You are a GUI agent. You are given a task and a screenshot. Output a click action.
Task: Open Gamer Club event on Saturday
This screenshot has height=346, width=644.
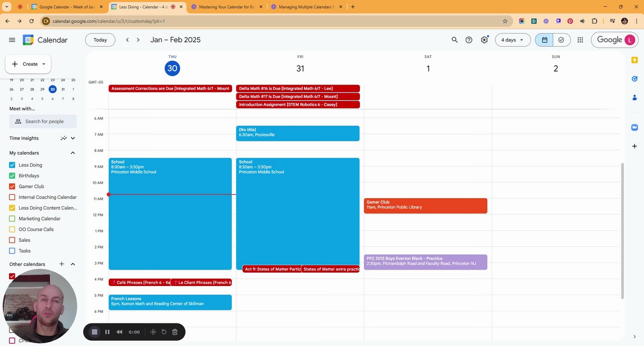426,206
